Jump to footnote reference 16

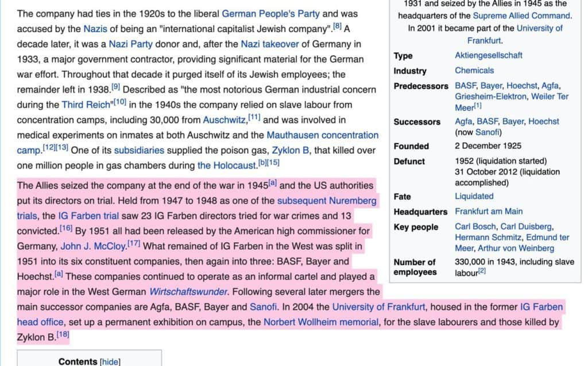tap(65, 228)
